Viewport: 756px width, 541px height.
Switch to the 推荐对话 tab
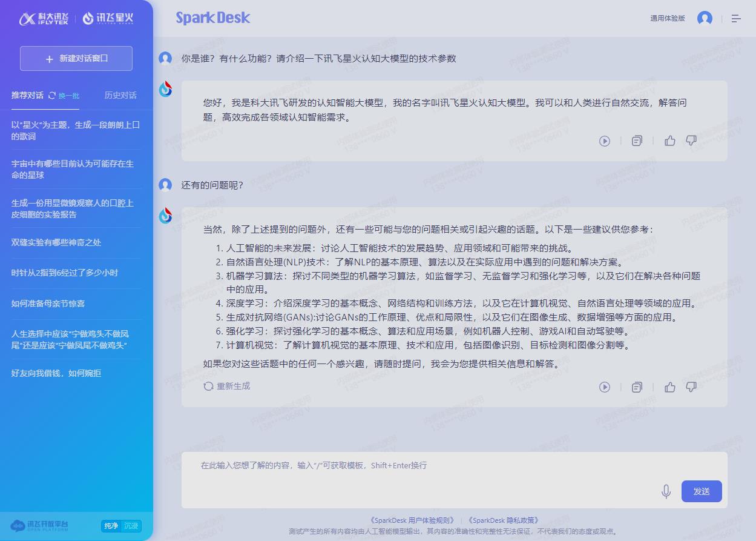click(x=27, y=95)
